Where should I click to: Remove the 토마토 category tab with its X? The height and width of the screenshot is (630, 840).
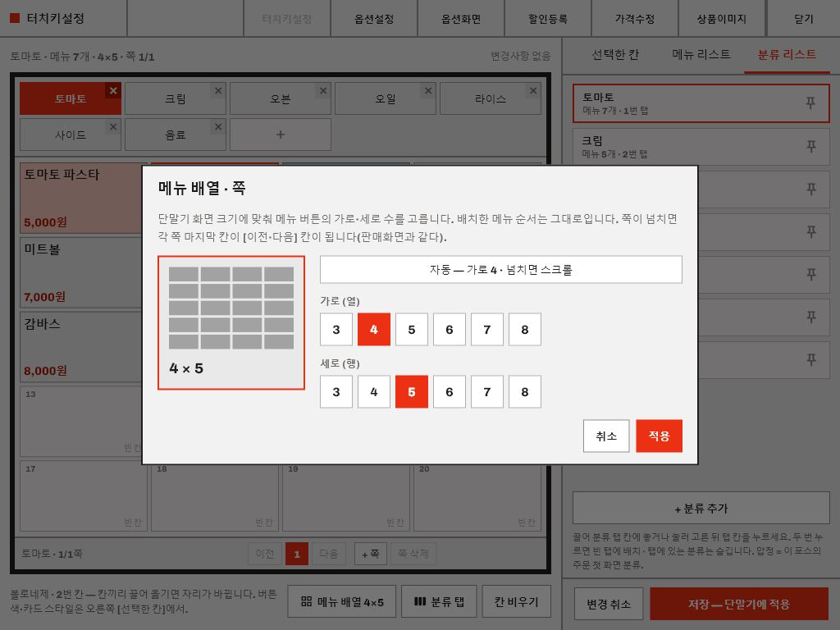[113, 90]
